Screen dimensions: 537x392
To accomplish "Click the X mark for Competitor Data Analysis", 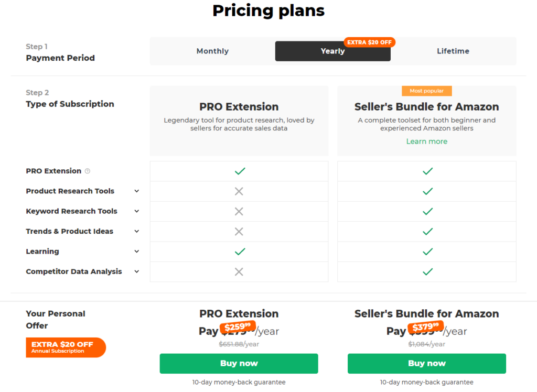I will (239, 272).
